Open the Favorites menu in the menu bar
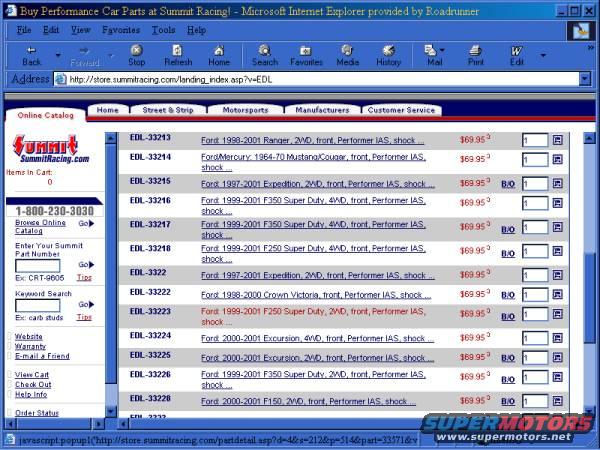The width and height of the screenshot is (600, 450). tap(120, 30)
